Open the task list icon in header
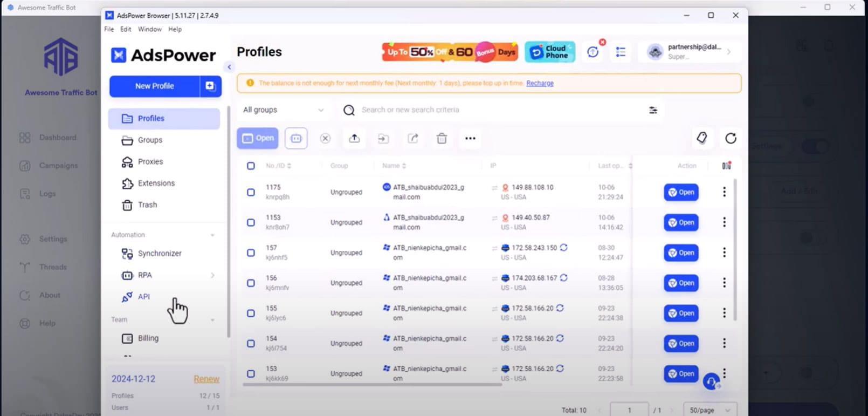The width and height of the screenshot is (868, 416). coord(621,52)
